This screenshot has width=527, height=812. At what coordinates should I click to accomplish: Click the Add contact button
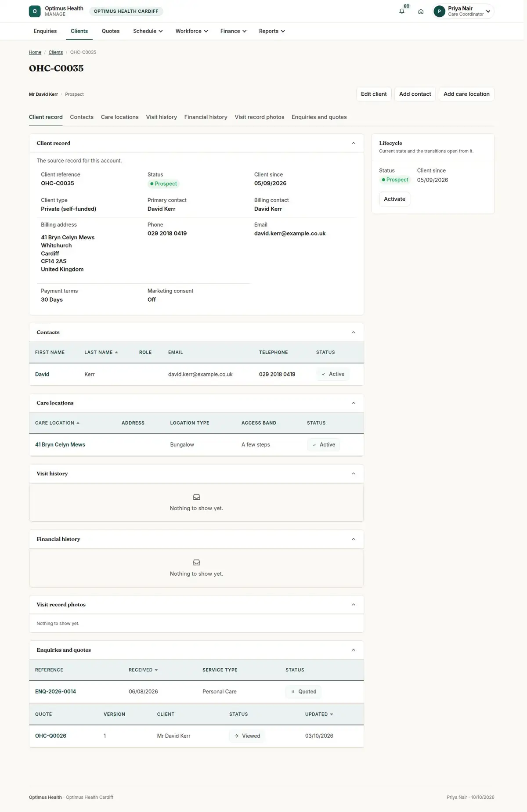pos(415,94)
